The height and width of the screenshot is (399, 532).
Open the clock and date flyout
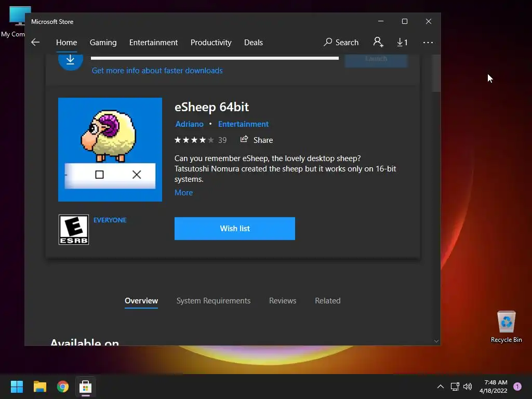(x=494, y=387)
